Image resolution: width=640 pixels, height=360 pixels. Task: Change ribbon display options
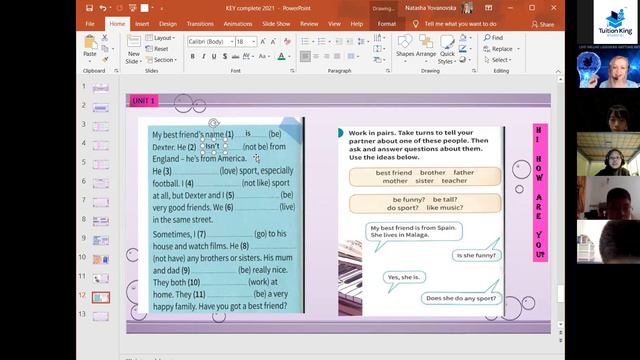tap(488, 8)
